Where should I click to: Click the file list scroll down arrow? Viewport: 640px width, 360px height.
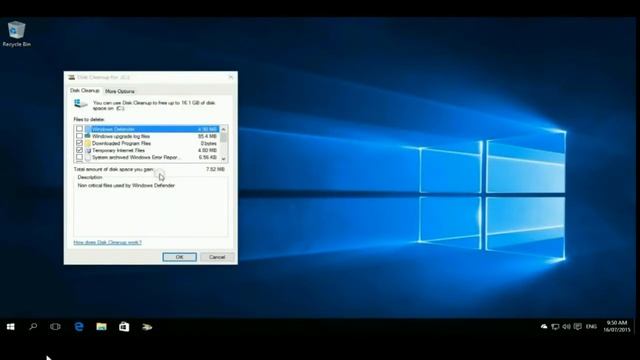coord(223,159)
